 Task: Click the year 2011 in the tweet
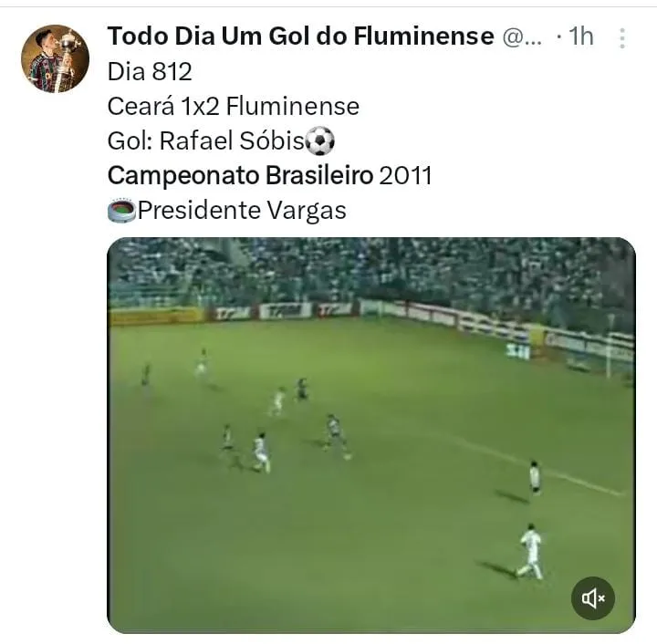tap(405, 175)
